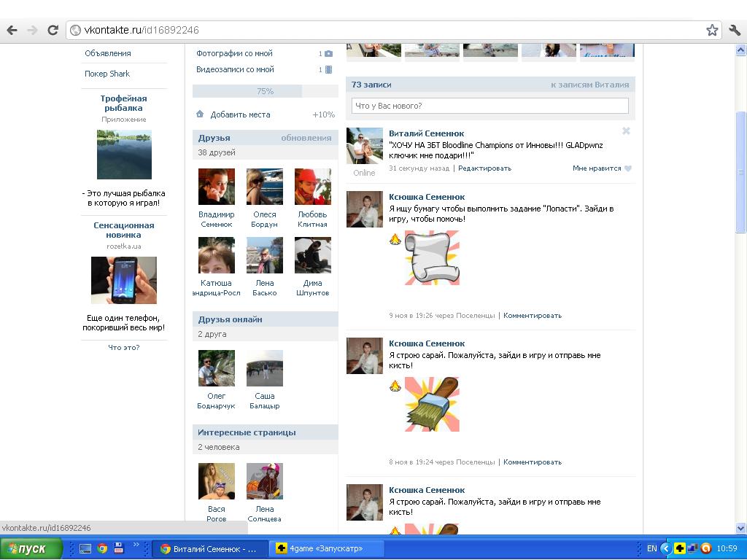Open the Покер Shark sidebar menu item

coord(107,74)
